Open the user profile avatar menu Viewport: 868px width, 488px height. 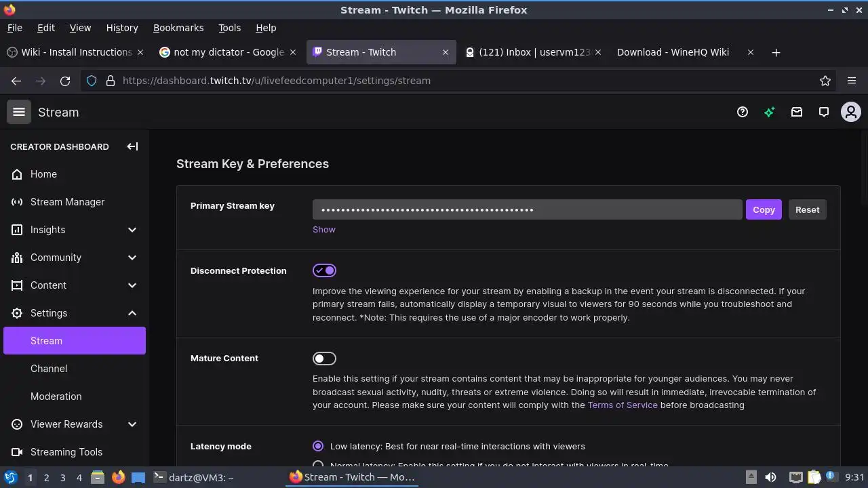[x=850, y=112]
